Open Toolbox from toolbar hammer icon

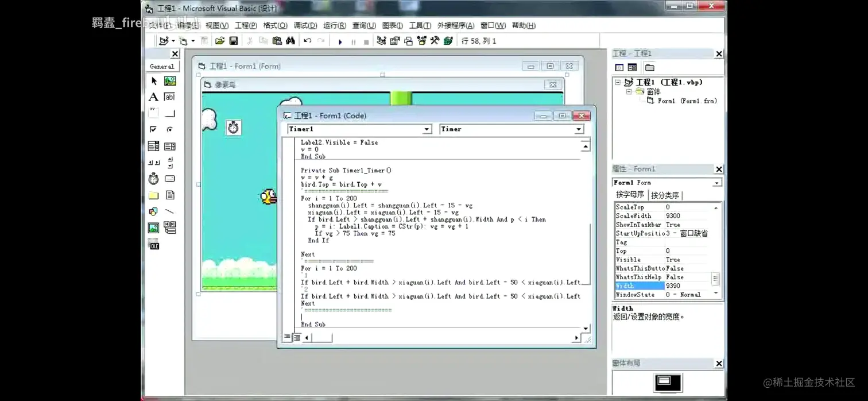tap(435, 41)
